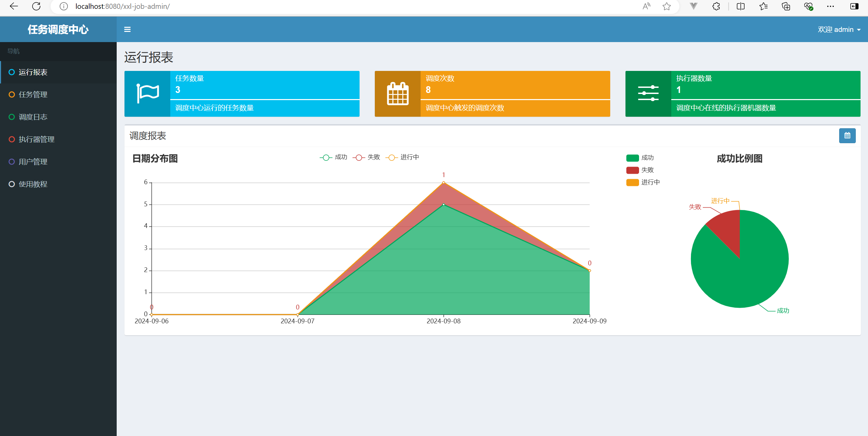Screen dimensions: 868x436
Task: Click the flag icon in 任务数量 card
Action: (148, 93)
